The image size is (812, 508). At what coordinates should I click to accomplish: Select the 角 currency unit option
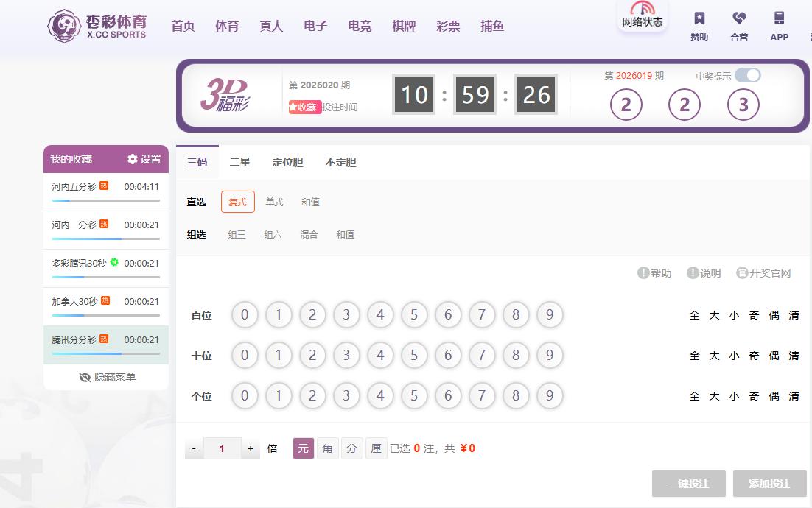point(328,448)
